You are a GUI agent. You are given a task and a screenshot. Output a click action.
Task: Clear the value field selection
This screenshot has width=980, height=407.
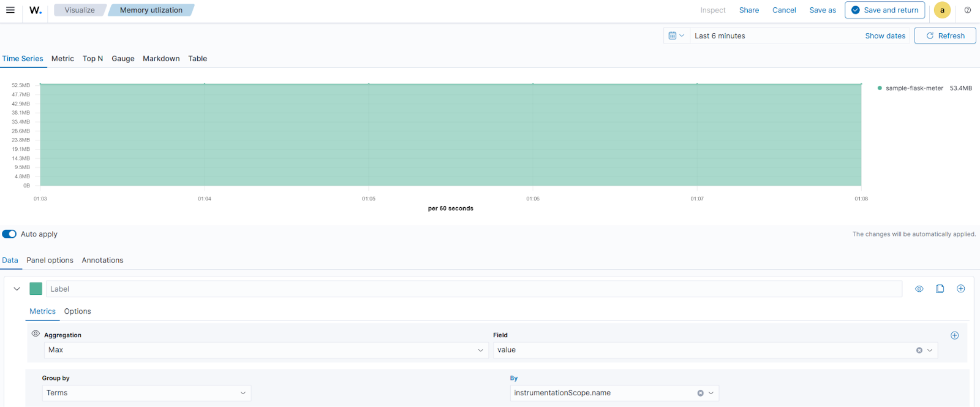click(919, 350)
